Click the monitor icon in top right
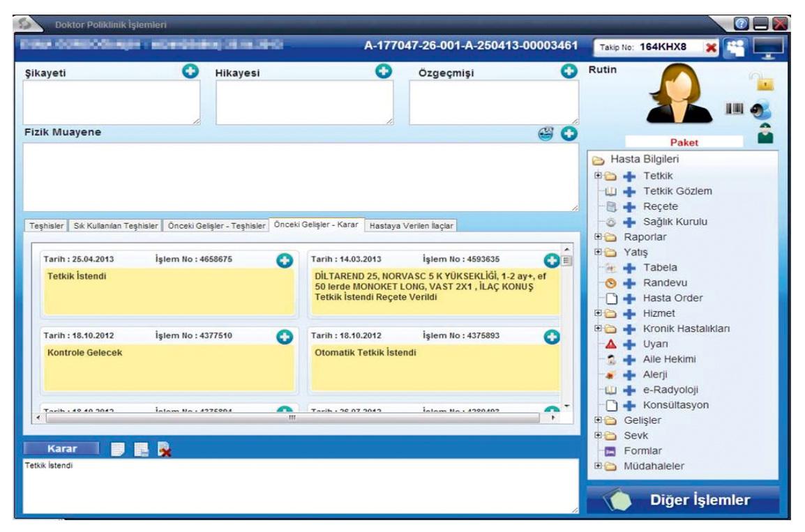805x532 pixels. pyautogui.click(x=767, y=47)
